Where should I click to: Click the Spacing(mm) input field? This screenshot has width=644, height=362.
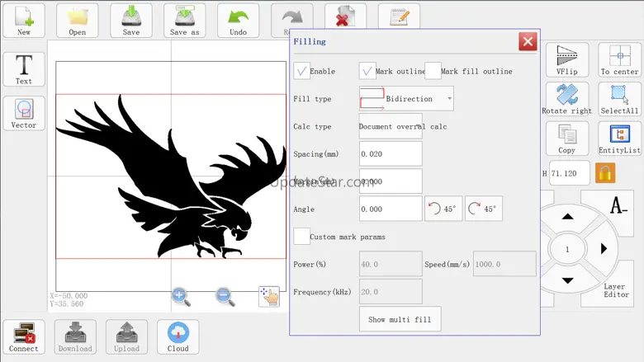[x=391, y=153]
